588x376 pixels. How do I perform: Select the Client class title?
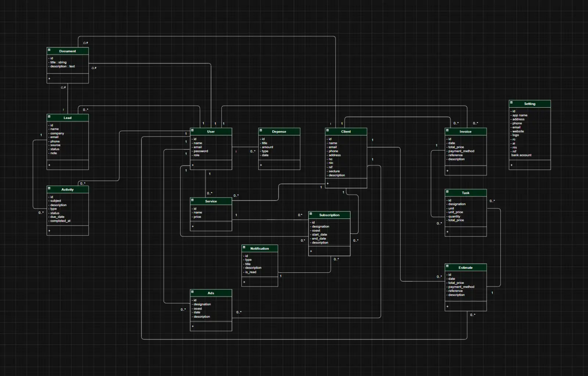pos(346,131)
